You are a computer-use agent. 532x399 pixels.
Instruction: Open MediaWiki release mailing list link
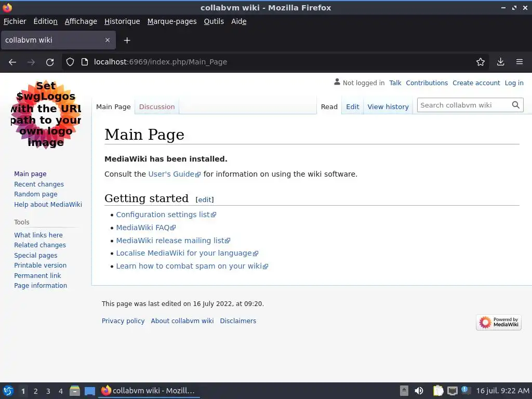pyautogui.click(x=173, y=240)
